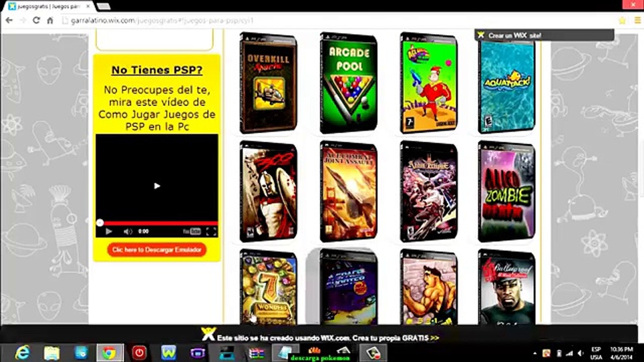Toggle fullscreen on the video player
This screenshot has width=644, height=362.
coord(211,231)
